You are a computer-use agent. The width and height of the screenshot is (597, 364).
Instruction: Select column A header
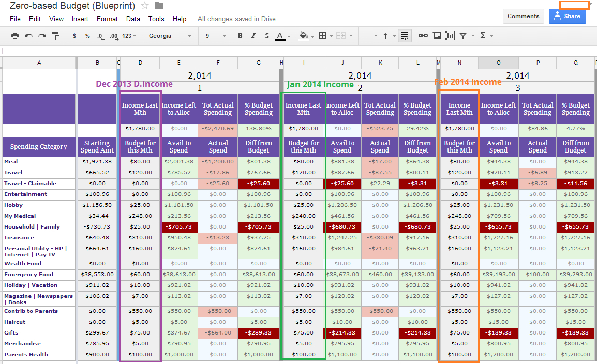[39, 63]
